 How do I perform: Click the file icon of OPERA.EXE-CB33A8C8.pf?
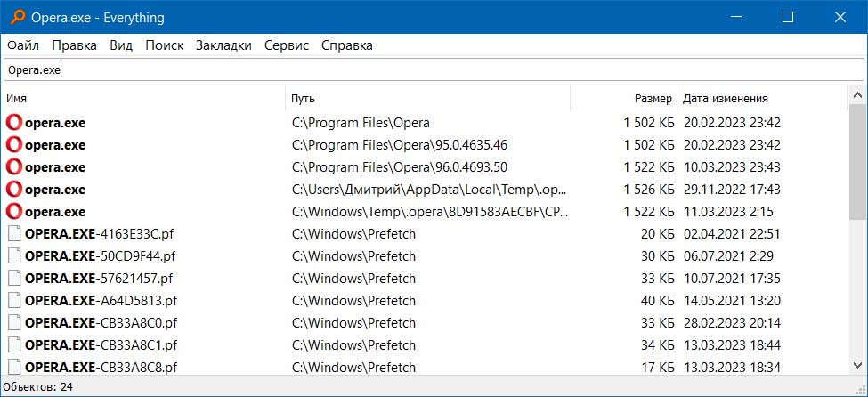click(15, 367)
